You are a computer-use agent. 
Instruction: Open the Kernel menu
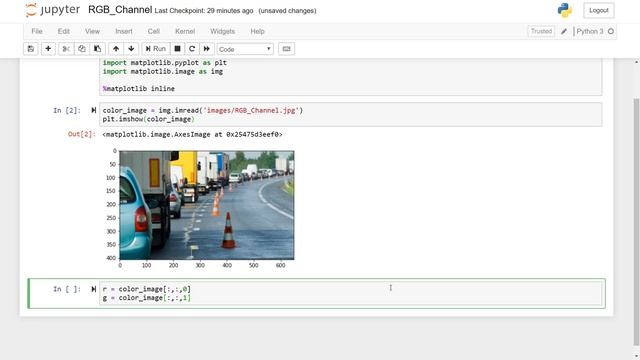185,31
